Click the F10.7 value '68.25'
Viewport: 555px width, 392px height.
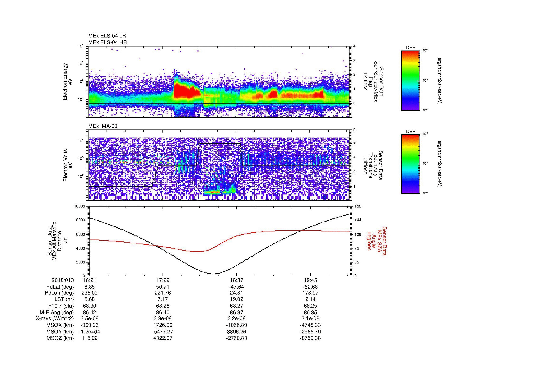[x=310, y=306]
